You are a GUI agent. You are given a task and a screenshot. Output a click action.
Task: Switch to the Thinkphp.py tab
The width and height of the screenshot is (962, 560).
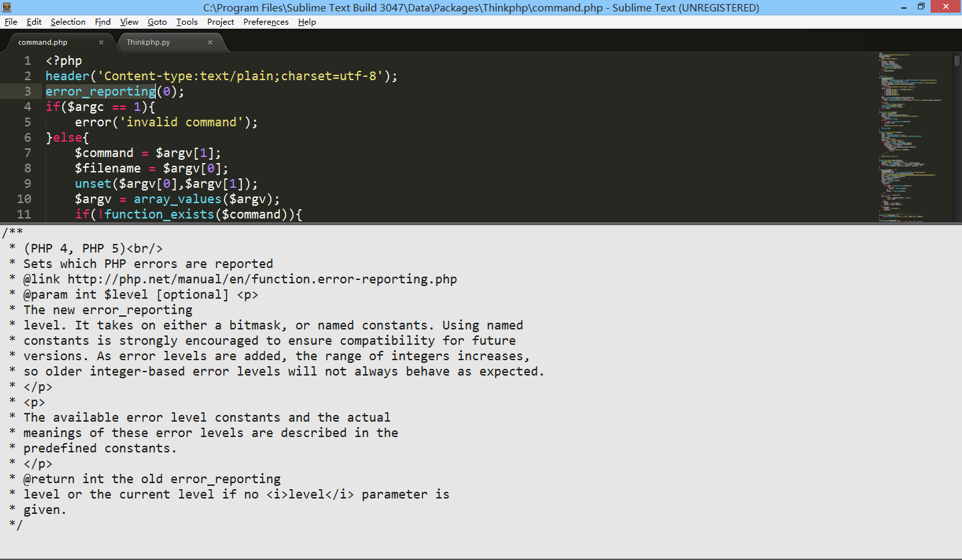pyautogui.click(x=148, y=42)
